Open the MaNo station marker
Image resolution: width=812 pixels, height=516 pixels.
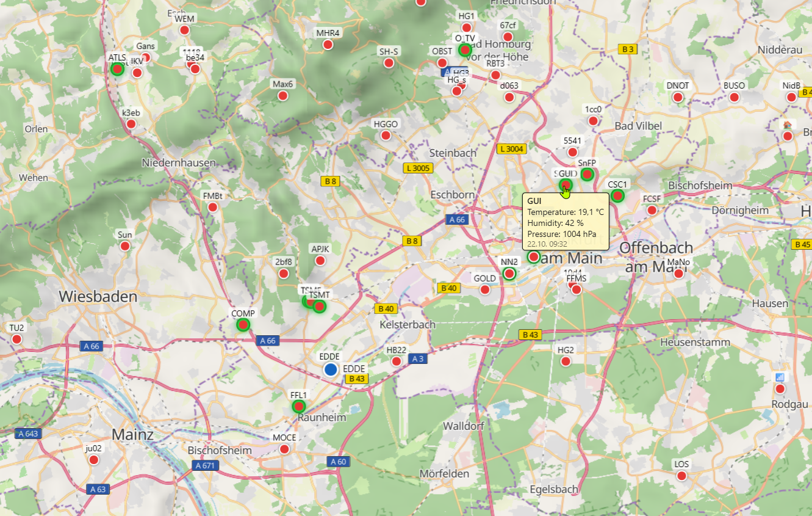click(x=678, y=274)
